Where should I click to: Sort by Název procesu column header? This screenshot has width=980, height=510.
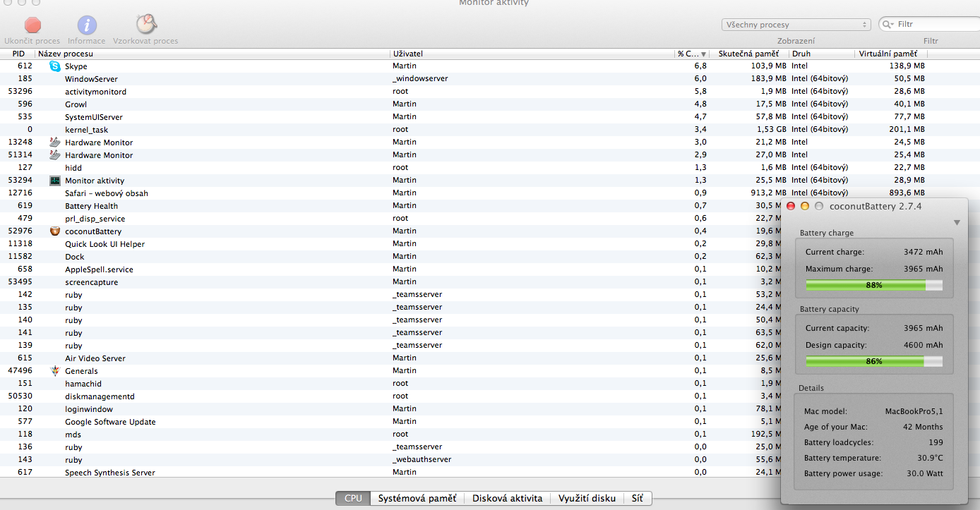(x=213, y=54)
